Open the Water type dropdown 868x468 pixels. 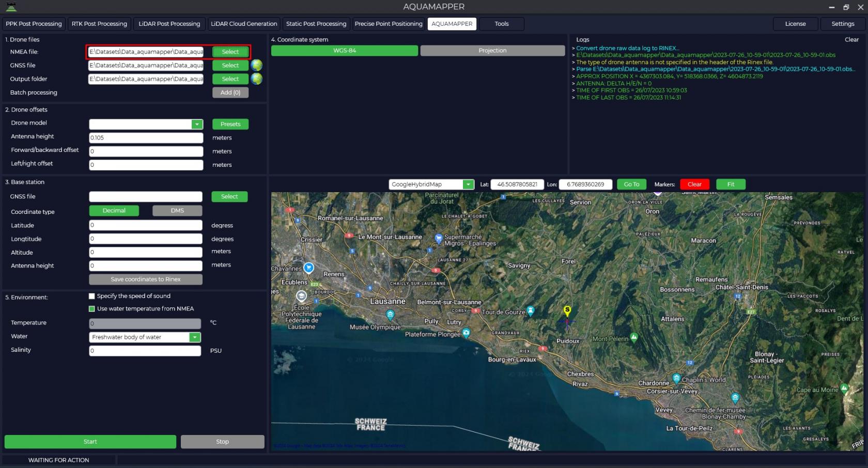[x=195, y=337]
